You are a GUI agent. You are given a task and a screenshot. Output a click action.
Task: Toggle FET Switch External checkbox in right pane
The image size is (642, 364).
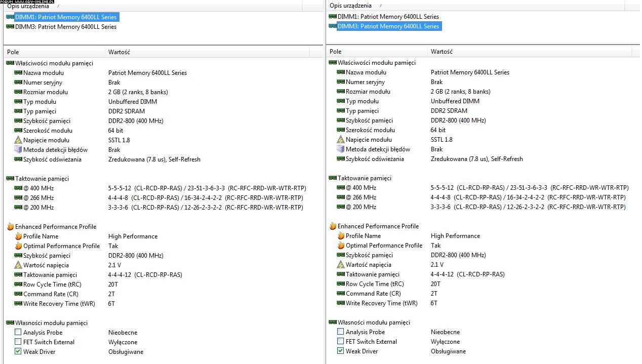tap(341, 341)
